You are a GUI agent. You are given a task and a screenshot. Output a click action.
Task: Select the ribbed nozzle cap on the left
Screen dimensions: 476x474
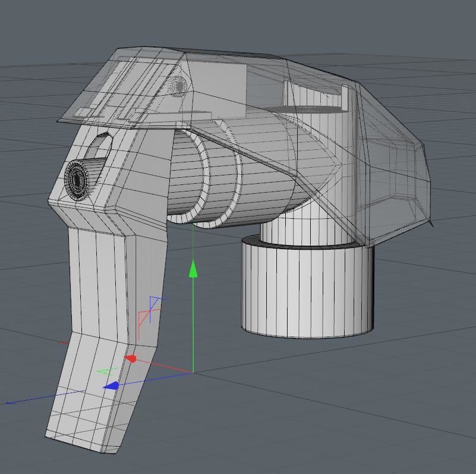77,178
